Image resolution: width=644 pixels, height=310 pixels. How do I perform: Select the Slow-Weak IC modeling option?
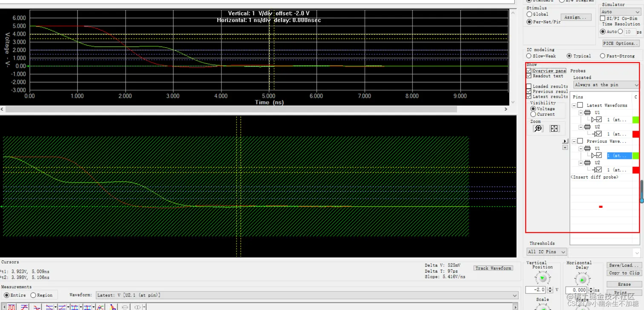pyautogui.click(x=529, y=56)
